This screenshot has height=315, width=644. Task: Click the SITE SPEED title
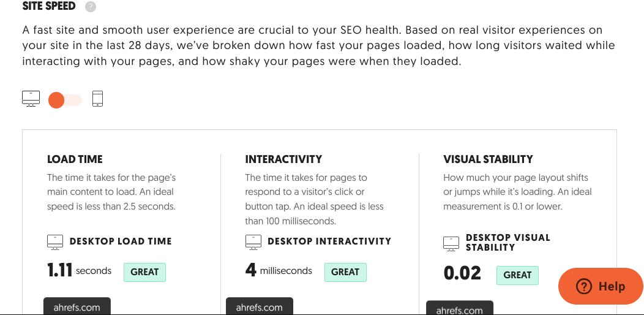(49, 6)
